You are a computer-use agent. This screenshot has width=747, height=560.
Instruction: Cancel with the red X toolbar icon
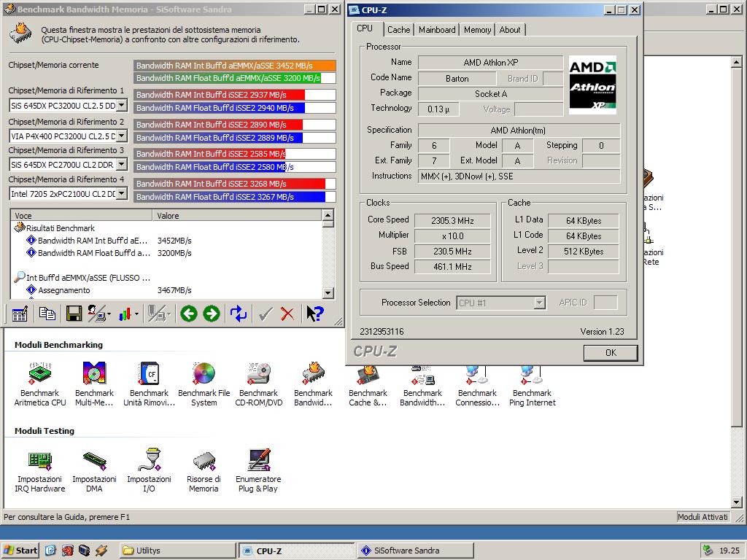(287, 314)
